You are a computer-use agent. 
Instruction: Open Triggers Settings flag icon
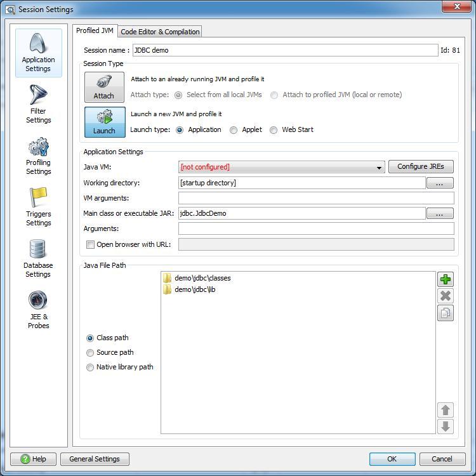point(38,197)
